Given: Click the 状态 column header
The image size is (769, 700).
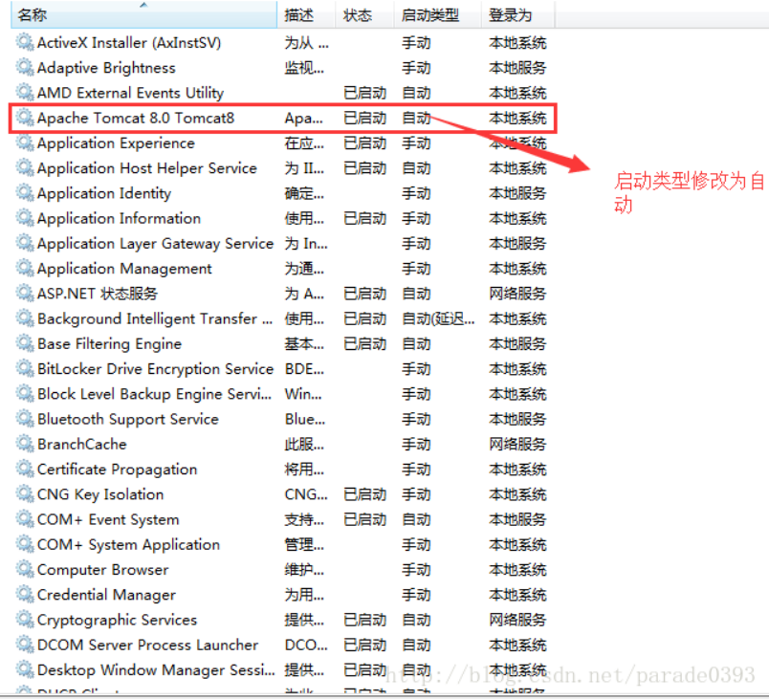Looking at the screenshot, I should click(353, 14).
